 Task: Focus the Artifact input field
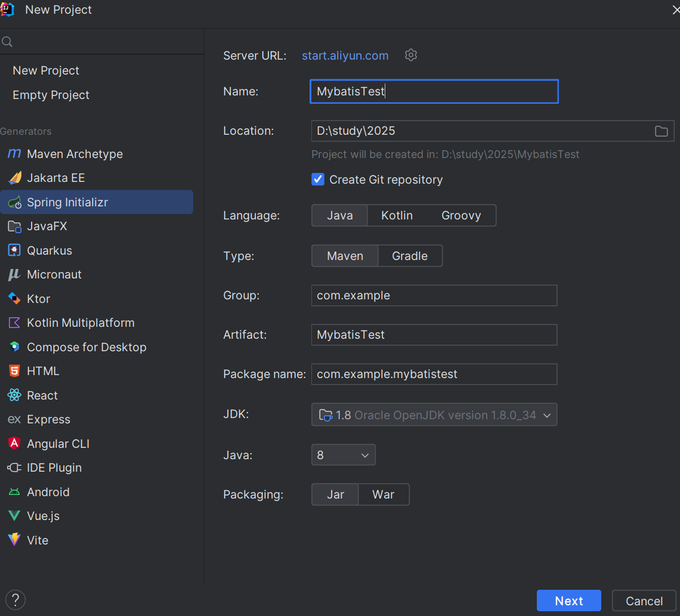click(x=434, y=335)
